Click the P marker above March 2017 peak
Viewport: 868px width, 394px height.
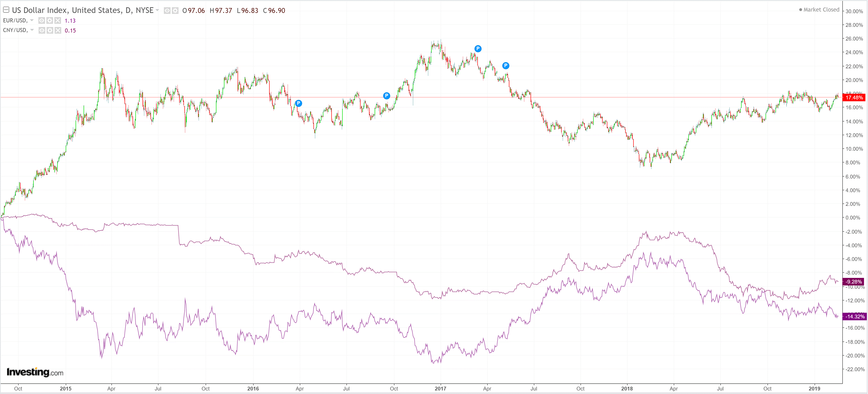(x=478, y=49)
